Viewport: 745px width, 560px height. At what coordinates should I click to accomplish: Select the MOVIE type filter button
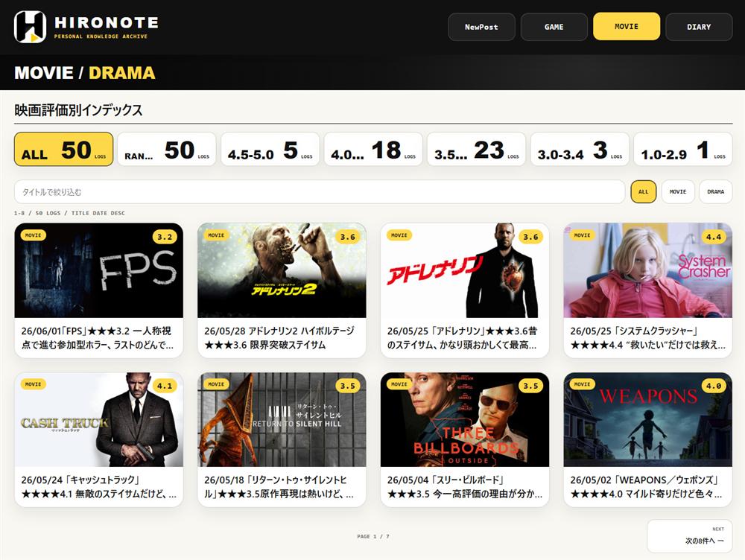[x=678, y=192]
